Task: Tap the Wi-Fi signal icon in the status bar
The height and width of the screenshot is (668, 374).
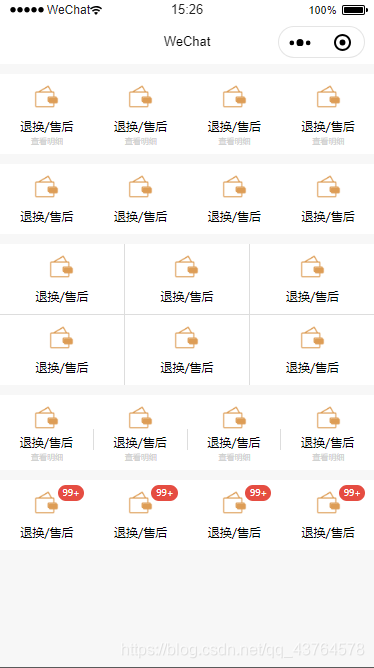Action: point(96,10)
